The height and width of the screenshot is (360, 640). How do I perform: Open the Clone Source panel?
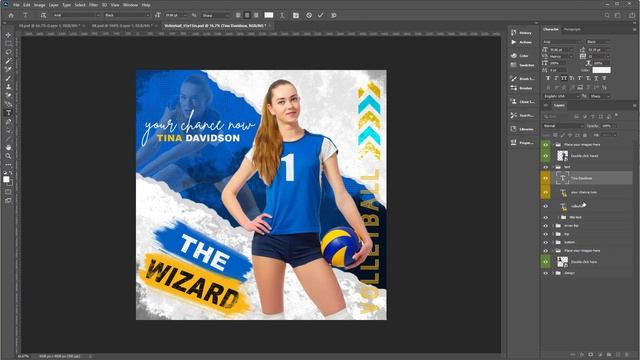522,102
